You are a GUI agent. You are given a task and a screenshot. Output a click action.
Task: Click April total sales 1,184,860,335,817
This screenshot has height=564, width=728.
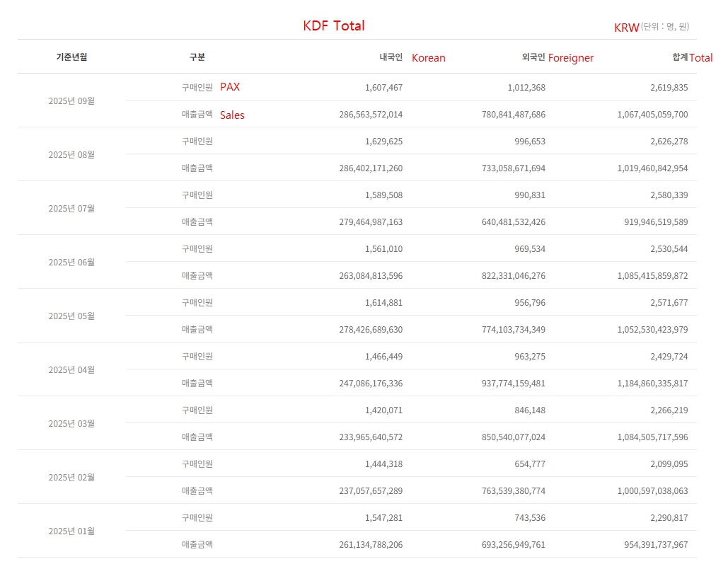point(652,384)
